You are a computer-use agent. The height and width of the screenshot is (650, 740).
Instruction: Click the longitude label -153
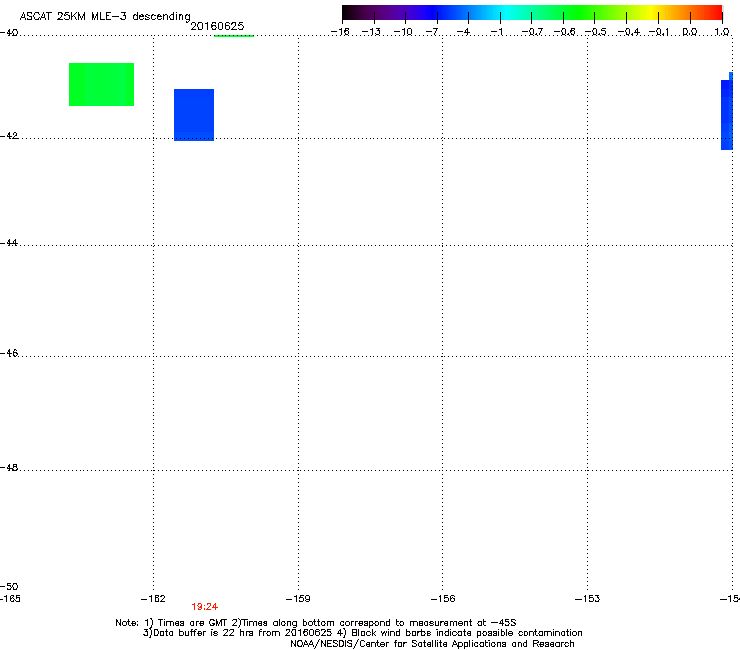(588, 599)
